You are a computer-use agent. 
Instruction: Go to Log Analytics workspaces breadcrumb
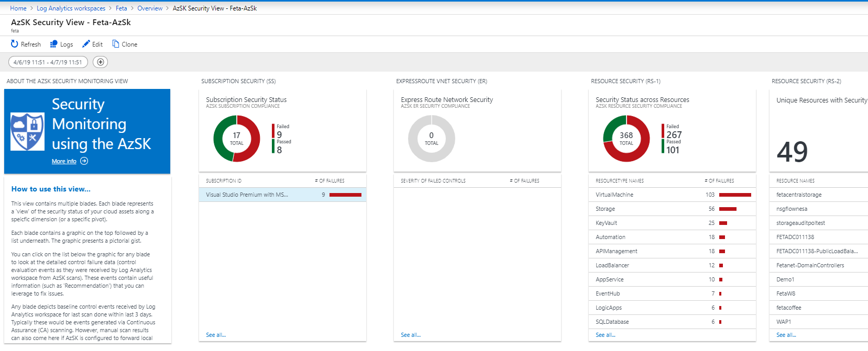click(x=71, y=8)
